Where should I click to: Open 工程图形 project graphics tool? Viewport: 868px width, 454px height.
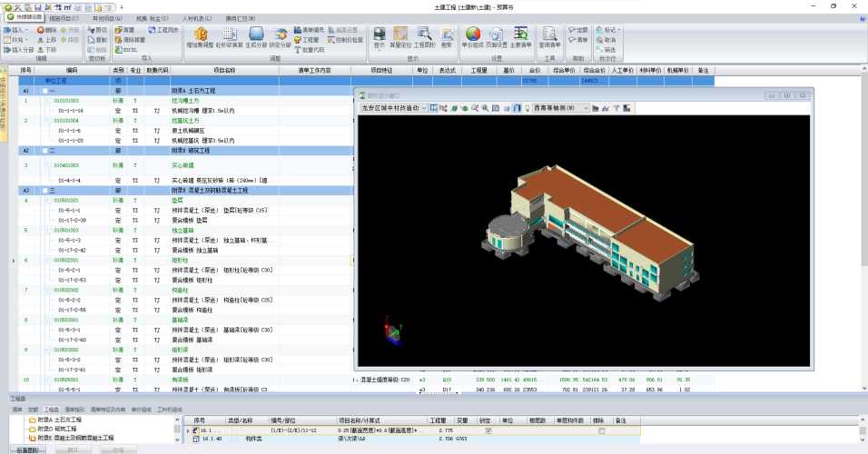(x=425, y=37)
